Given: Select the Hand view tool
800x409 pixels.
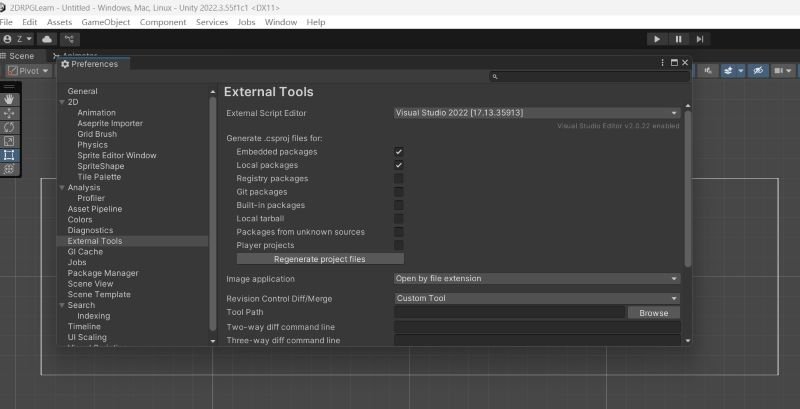Looking at the screenshot, I should 9,99.
